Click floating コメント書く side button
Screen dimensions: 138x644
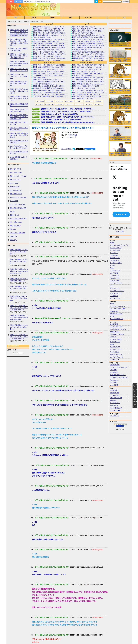click(135, 391)
